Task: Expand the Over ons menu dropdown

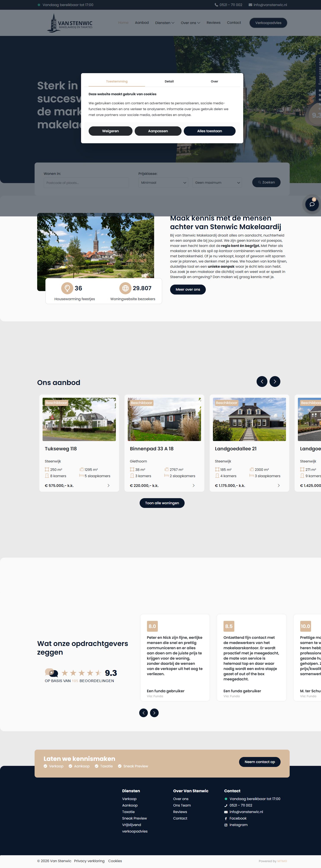Action: 190,23
